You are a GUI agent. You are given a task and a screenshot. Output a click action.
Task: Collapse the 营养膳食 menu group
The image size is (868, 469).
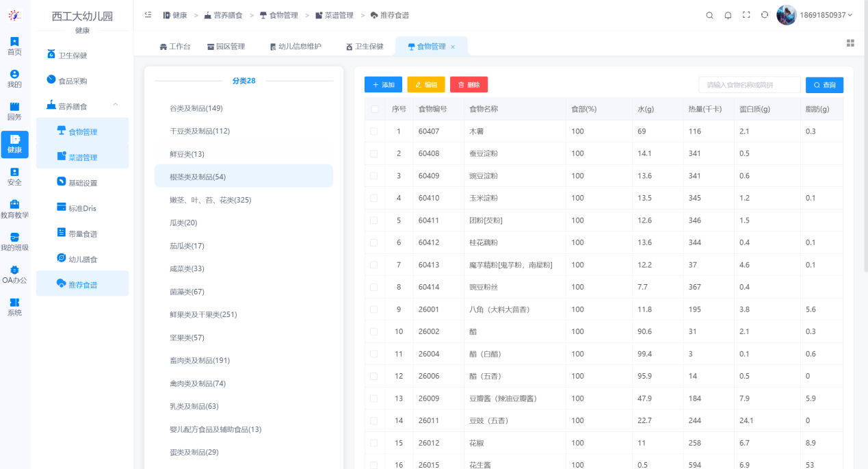[x=116, y=105]
